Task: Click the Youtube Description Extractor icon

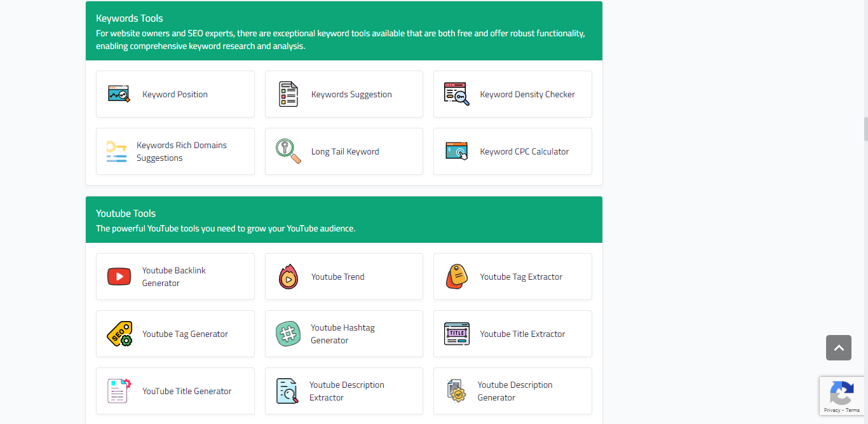Action: coord(287,391)
